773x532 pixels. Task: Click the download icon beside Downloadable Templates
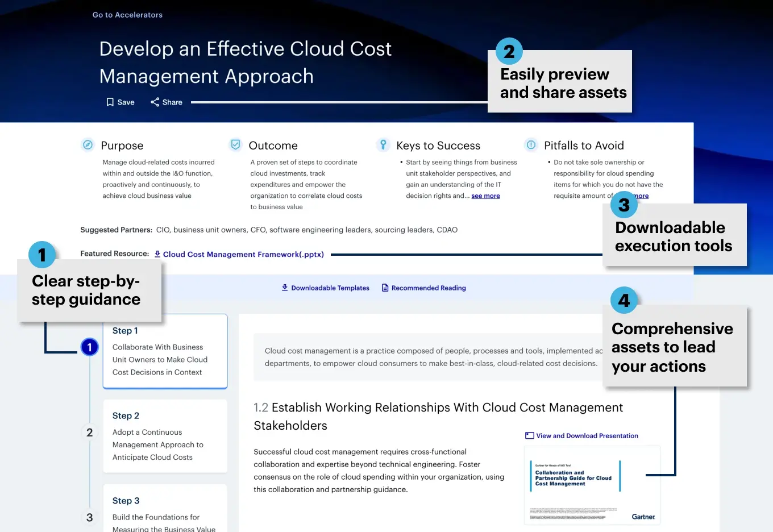click(x=284, y=288)
